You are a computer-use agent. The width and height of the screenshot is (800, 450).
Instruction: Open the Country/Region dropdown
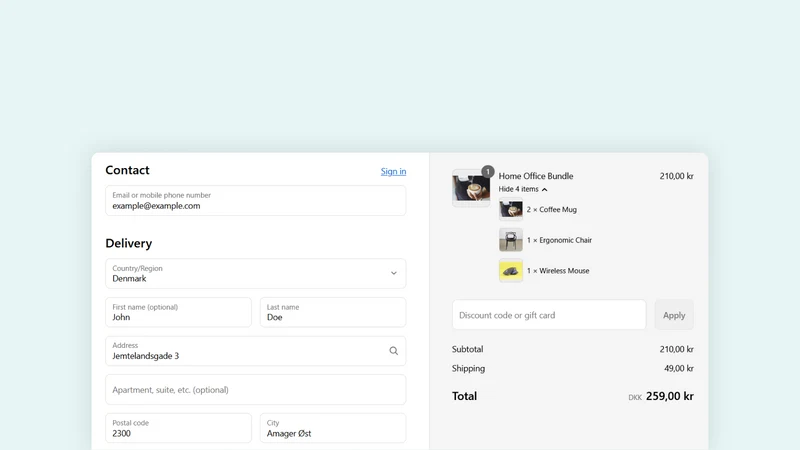(256, 273)
